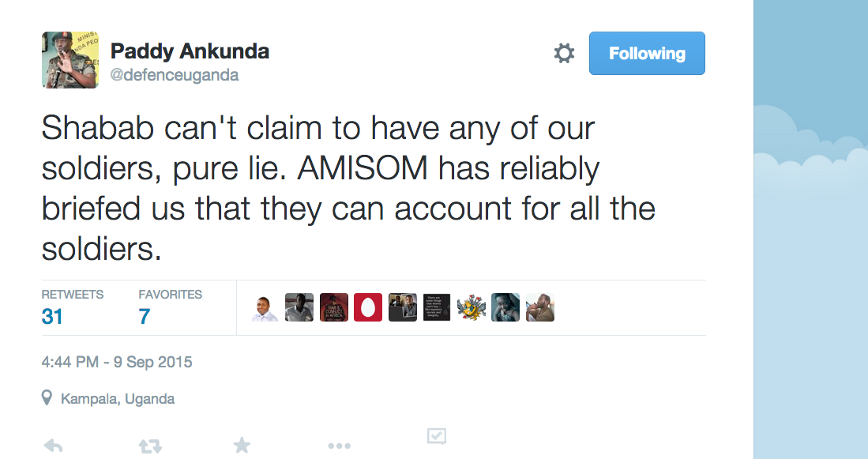Toggle the Following button

pos(647,54)
